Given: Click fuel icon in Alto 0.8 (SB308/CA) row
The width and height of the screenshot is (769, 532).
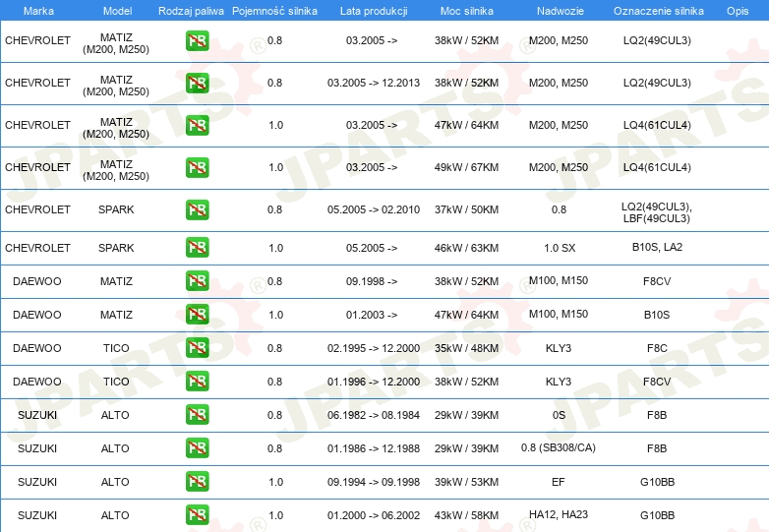Looking at the screenshot, I should click(197, 447).
